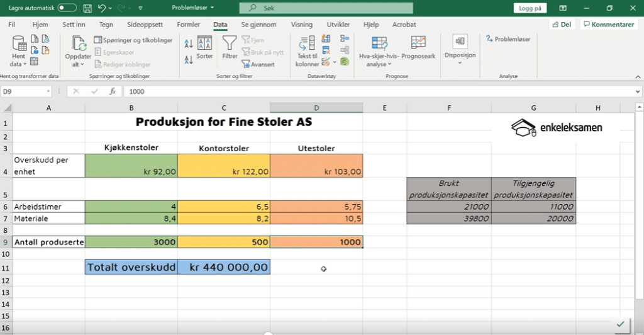Sort ascending with the A-Z icon

[x=189, y=43]
